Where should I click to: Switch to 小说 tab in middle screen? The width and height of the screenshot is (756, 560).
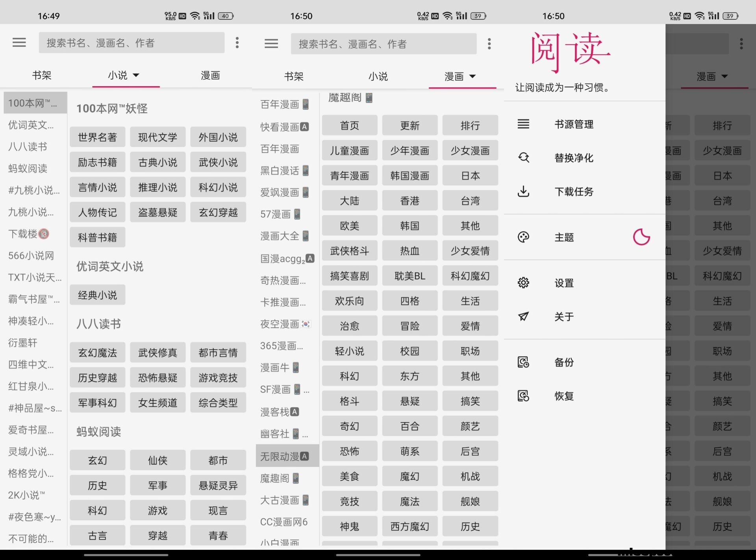pos(378,76)
